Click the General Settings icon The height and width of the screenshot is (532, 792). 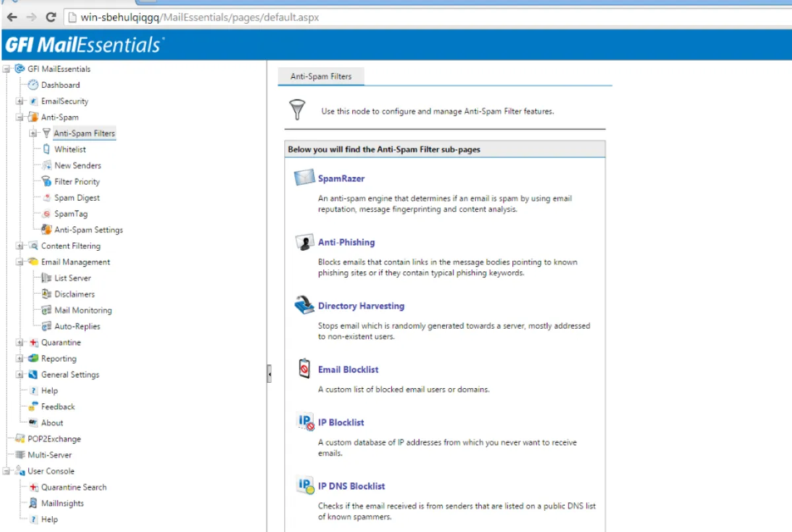pos(34,374)
